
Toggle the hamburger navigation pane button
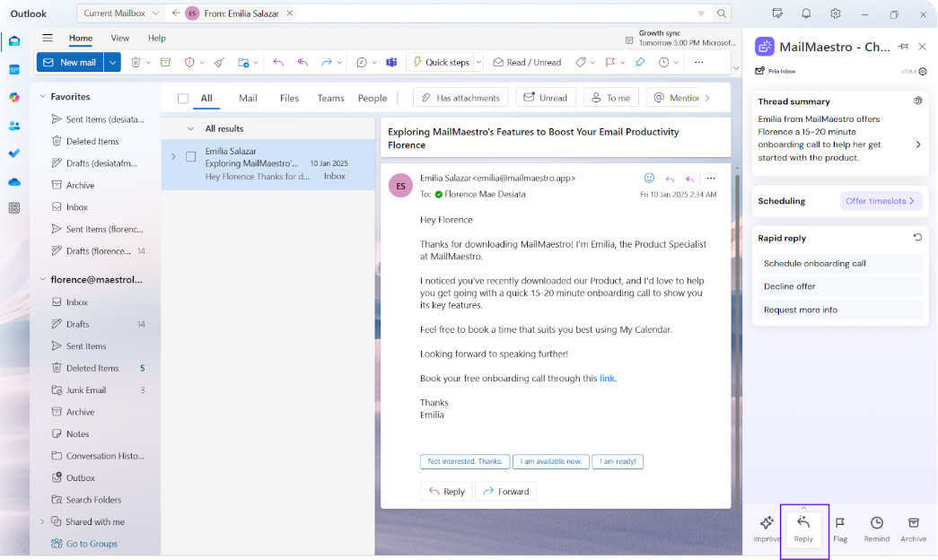pyautogui.click(x=48, y=38)
